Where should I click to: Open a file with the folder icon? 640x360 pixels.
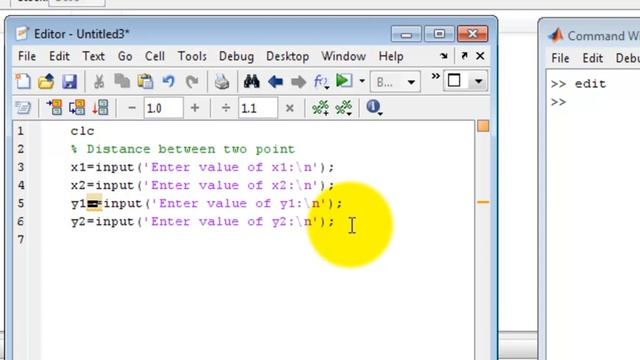[46, 82]
